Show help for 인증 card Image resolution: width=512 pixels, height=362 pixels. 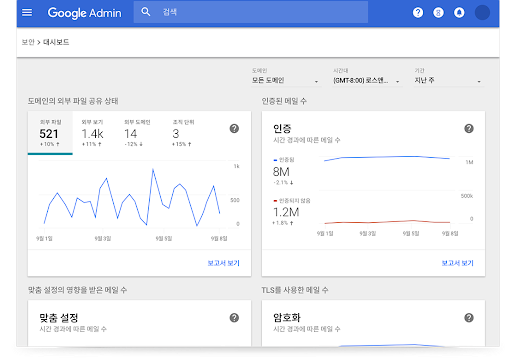[469, 128]
